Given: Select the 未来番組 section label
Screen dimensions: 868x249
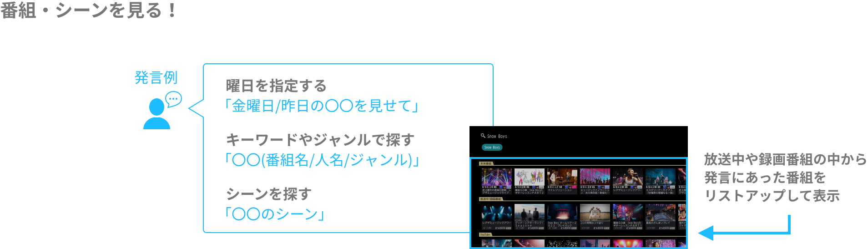Looking at the screenshot, I should 486,163.
